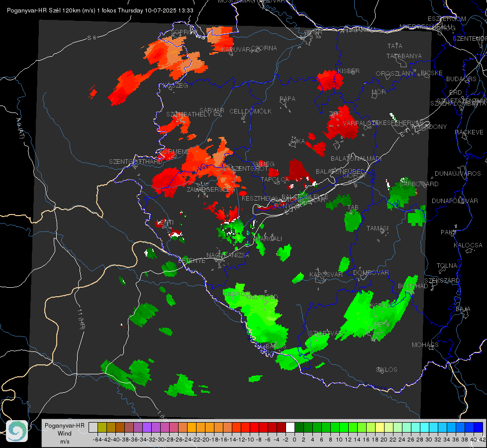Screen dimensions: 487x448
Task: Click the DUNAÚJVÁROS city label
Action: click(x=458, y=174)
